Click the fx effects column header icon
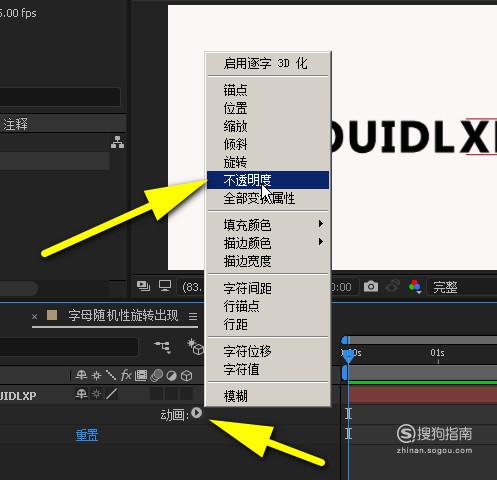The image size is (497, 480). [126, 375]
